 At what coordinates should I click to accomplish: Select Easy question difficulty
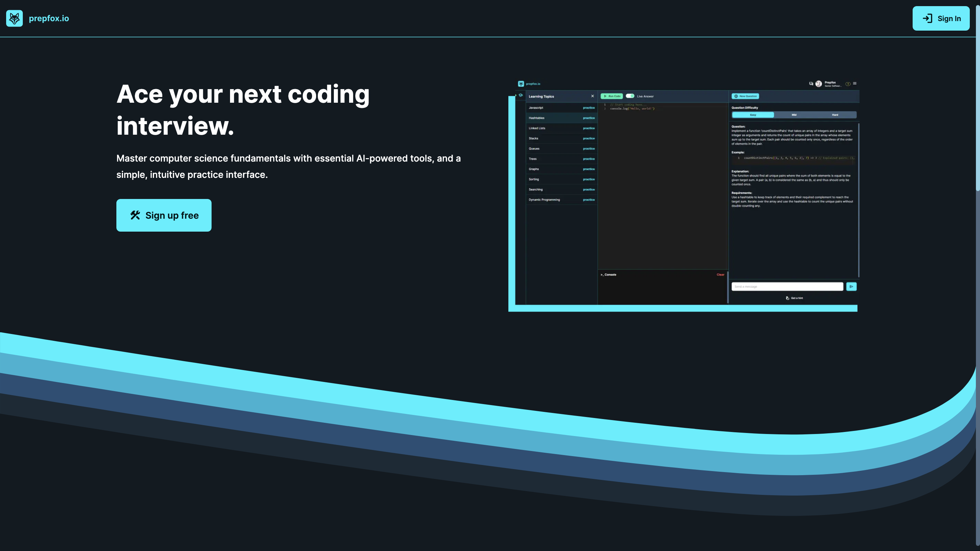coord(753,115)
